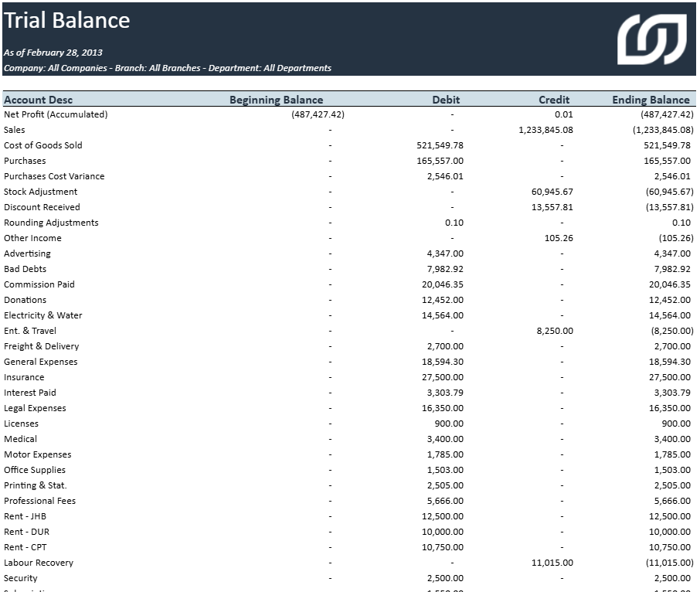The height and width of the screenshot is (592, 700).
Task: Click the company logo in the header
Action: tap(654, 38)
